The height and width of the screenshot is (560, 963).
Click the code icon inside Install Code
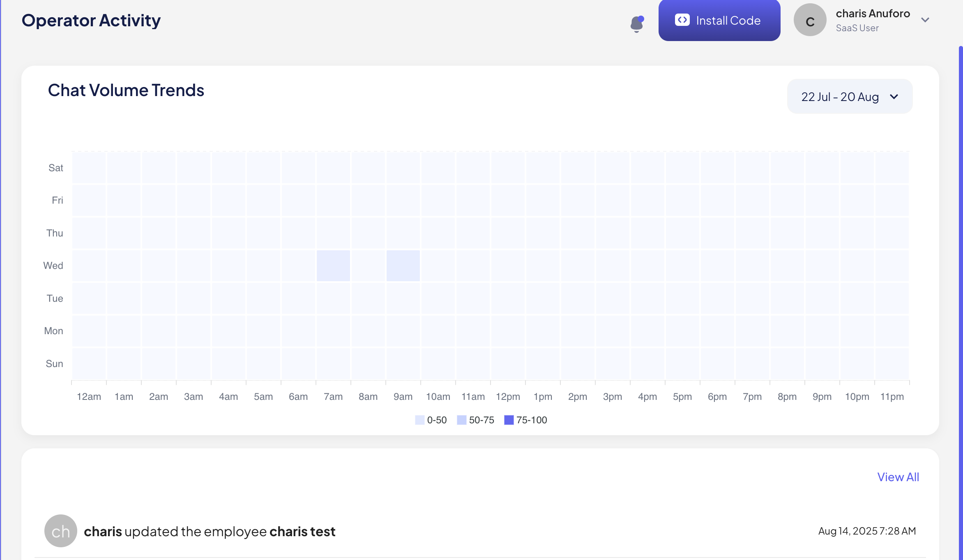(682, 20)
